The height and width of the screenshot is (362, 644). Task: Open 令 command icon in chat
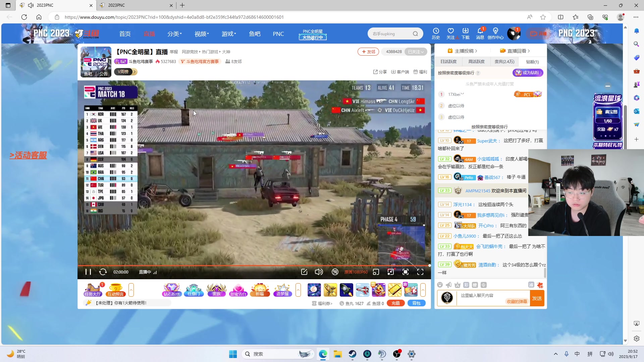point(484,285)
